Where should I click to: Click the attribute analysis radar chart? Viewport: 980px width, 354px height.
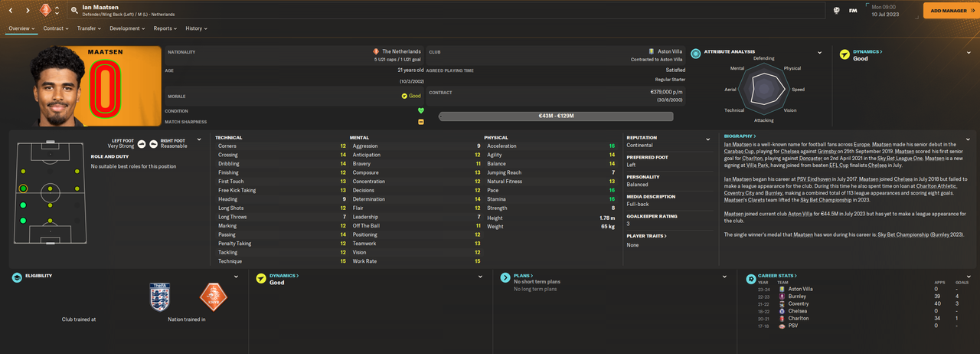(763, 90)
